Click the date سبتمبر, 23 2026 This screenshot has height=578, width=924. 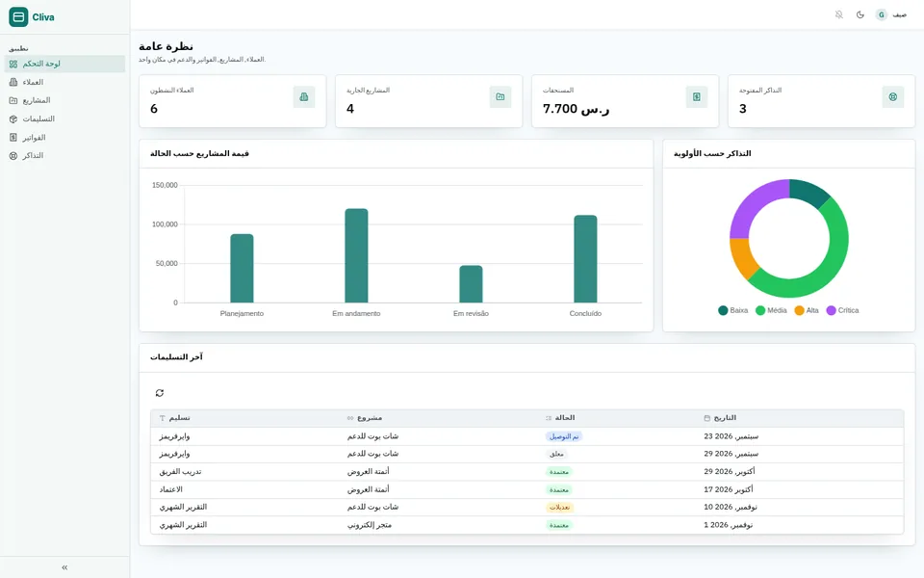click(731, 436)
